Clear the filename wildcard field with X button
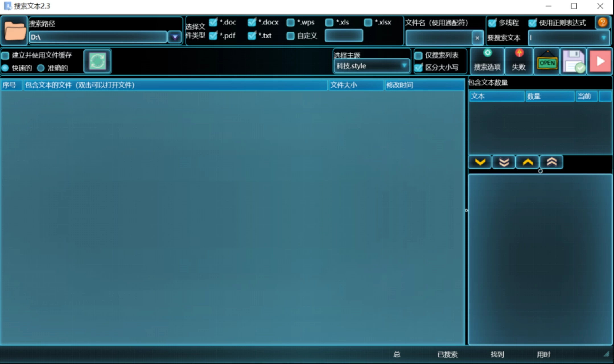This screenshot has height=364, width=614. point(477,38)
